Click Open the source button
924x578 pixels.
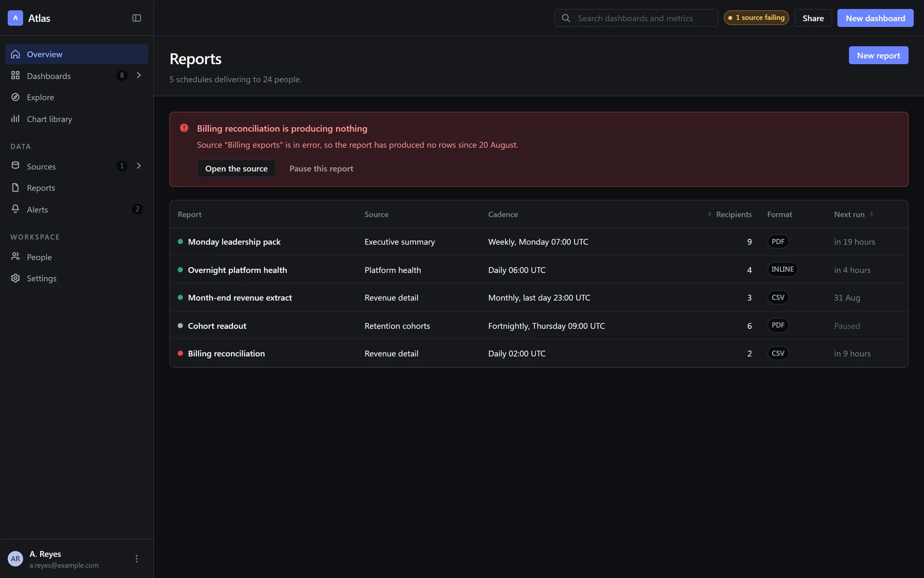(236, 168)
